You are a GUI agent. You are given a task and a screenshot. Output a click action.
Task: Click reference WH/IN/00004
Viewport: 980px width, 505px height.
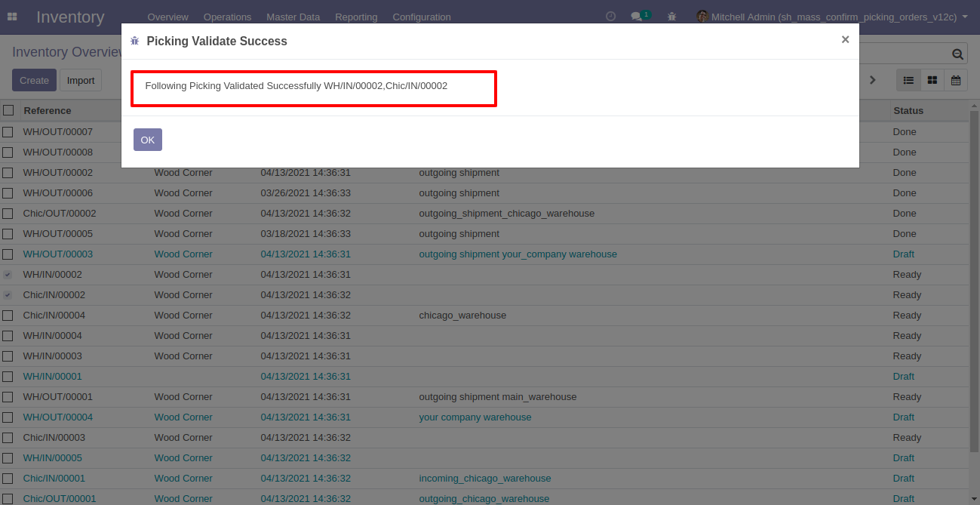(53, 335)
